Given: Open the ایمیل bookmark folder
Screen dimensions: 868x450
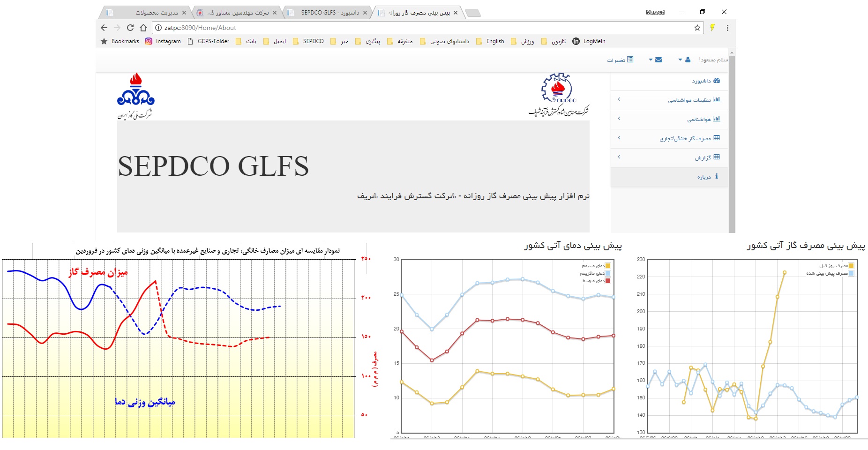Looking at the screenshot, I should coord(275,41).
